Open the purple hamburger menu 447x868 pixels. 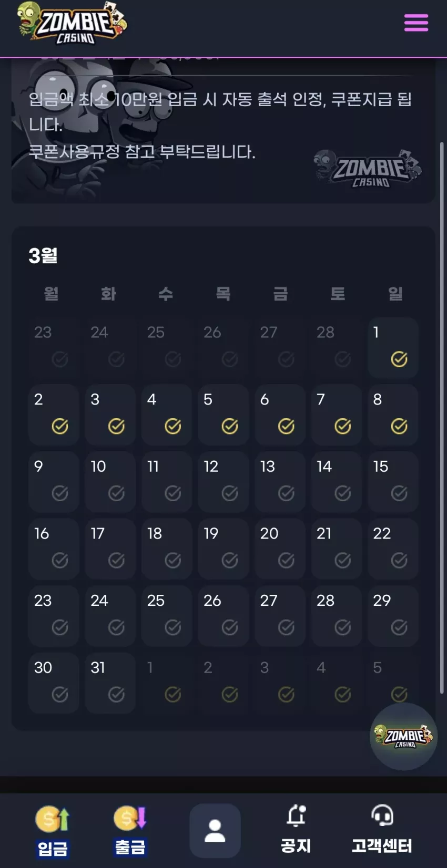coord(415,23)
